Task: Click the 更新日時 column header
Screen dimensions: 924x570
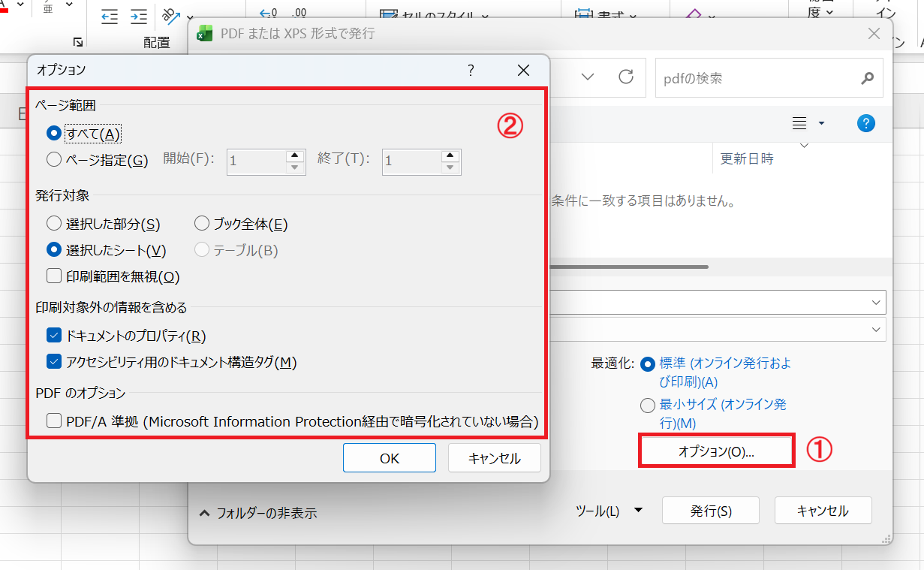Action: 747,158
